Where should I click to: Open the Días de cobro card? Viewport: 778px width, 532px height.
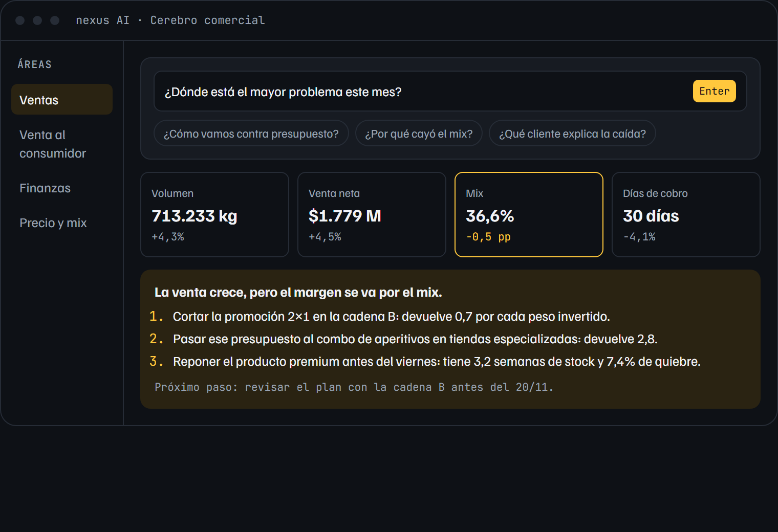(x=686, y=214)
